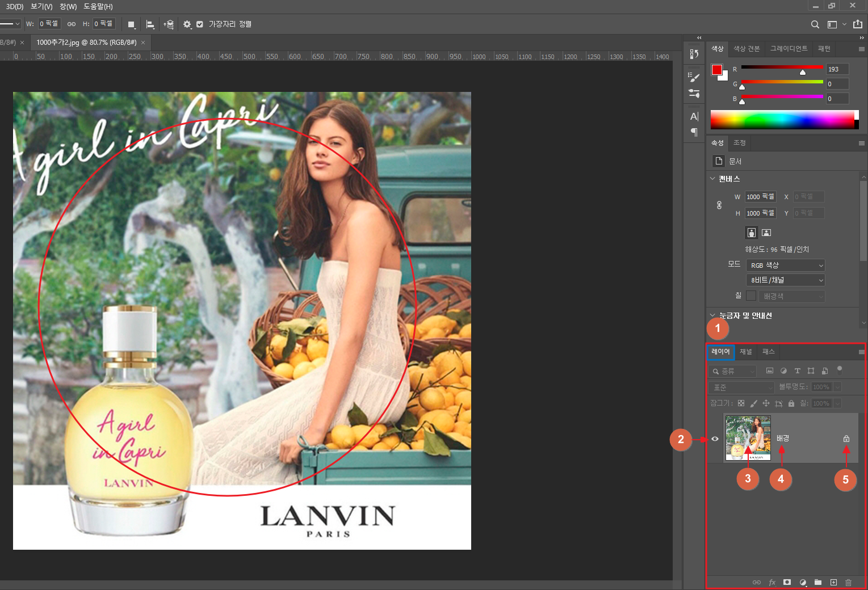The height and width of the screenshot is (590, 868).
Task: Switch to the 채널 tab
Action: click(x=745, y=352)
